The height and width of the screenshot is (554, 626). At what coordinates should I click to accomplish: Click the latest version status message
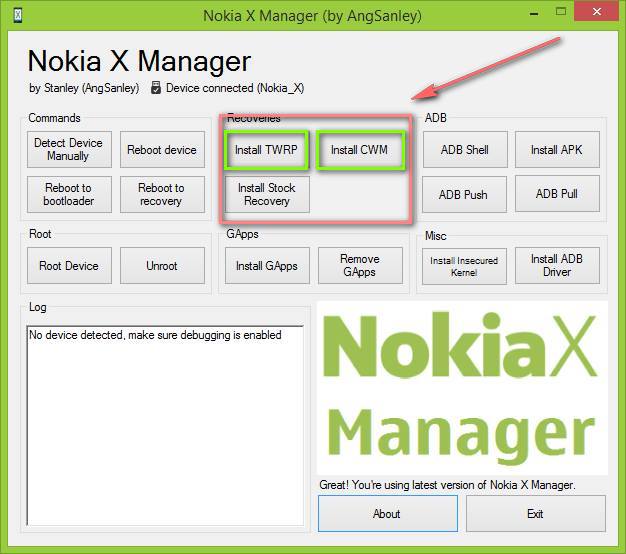tap(447, 485)
